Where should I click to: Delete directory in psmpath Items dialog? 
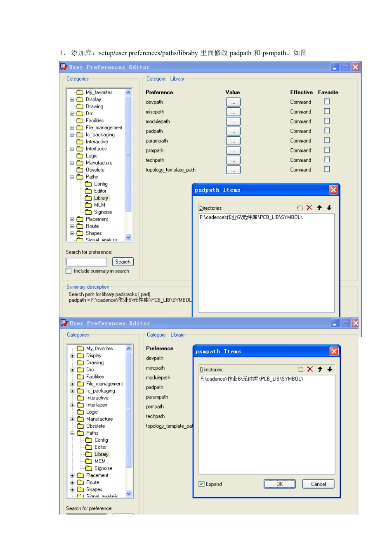[x=310, y=369]
